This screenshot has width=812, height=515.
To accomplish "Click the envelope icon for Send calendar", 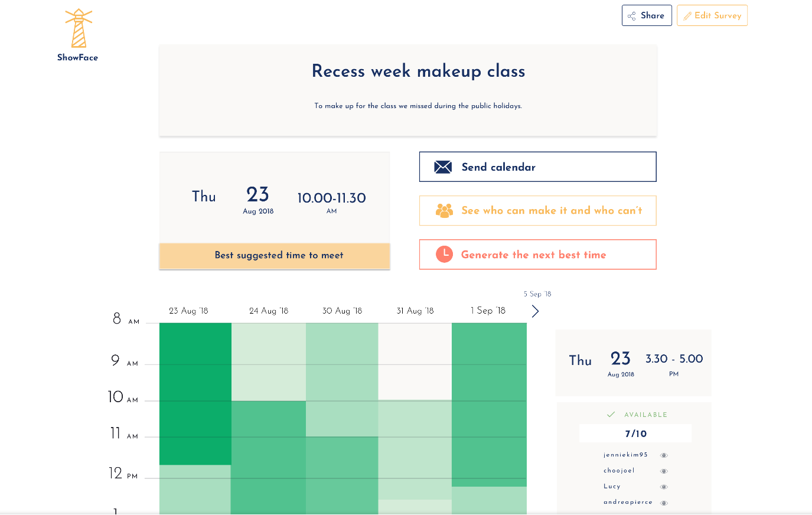I will tap(443, 167).
